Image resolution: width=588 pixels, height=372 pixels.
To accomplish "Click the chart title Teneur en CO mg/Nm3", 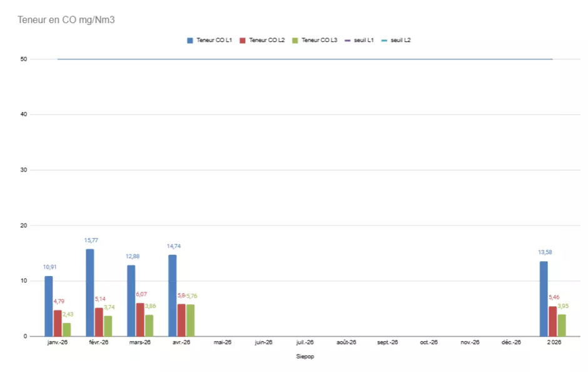I will pos(66,20).
